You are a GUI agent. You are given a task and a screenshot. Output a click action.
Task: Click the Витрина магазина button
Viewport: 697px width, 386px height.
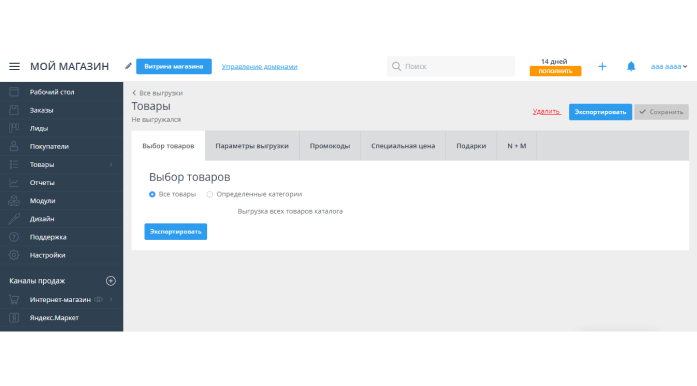[174, 66]
